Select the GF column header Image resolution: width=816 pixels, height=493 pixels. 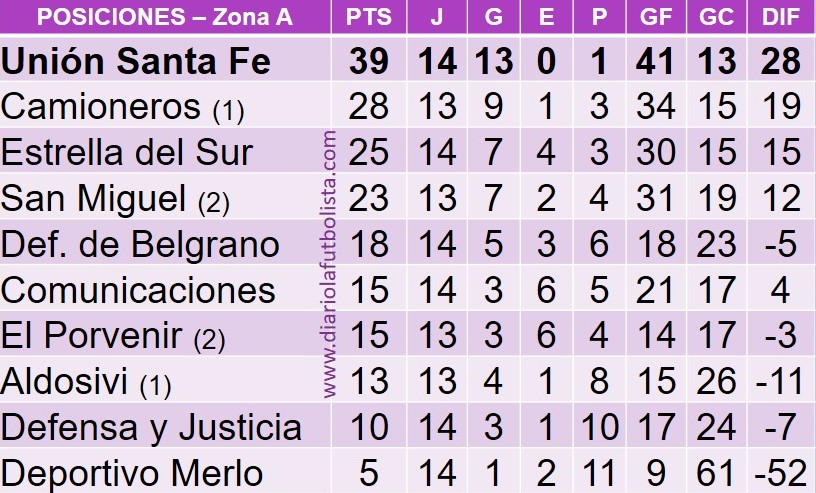(655, 17)
